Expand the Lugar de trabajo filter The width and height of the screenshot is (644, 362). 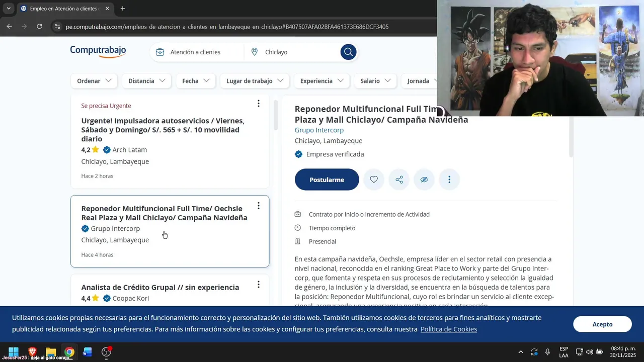click(255, 81)
